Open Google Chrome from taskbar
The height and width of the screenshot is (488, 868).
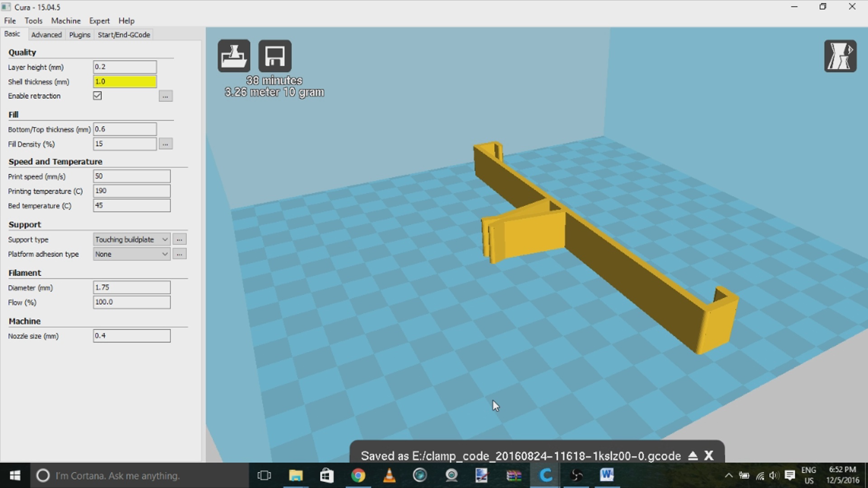pos(358,475)
